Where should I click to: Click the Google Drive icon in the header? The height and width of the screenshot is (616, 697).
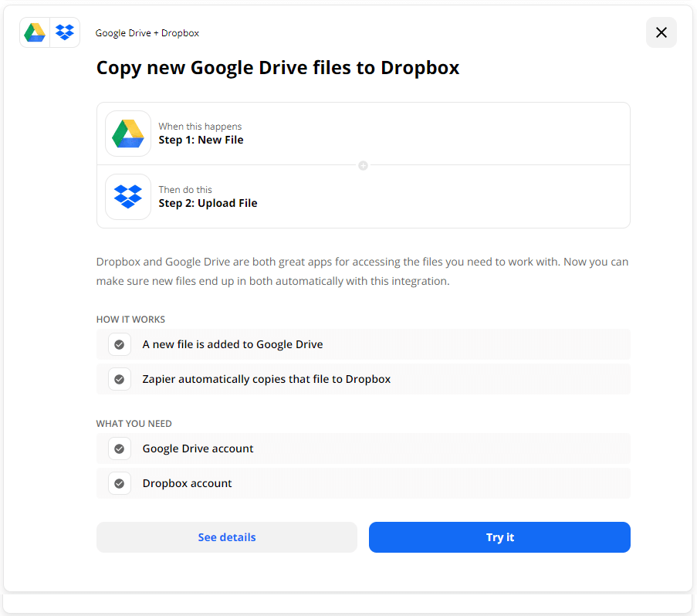click(x=35, y=32)
